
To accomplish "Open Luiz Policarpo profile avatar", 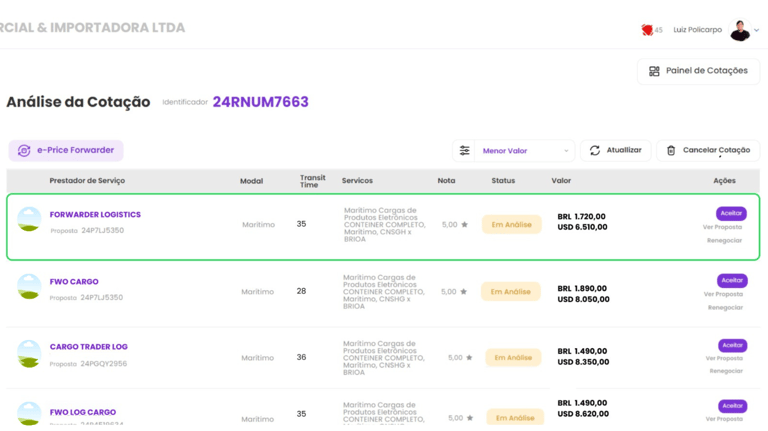I will [740, 30].
